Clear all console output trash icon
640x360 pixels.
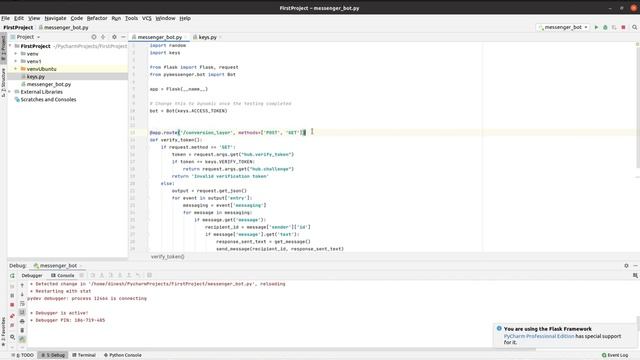tap(22, 330)
